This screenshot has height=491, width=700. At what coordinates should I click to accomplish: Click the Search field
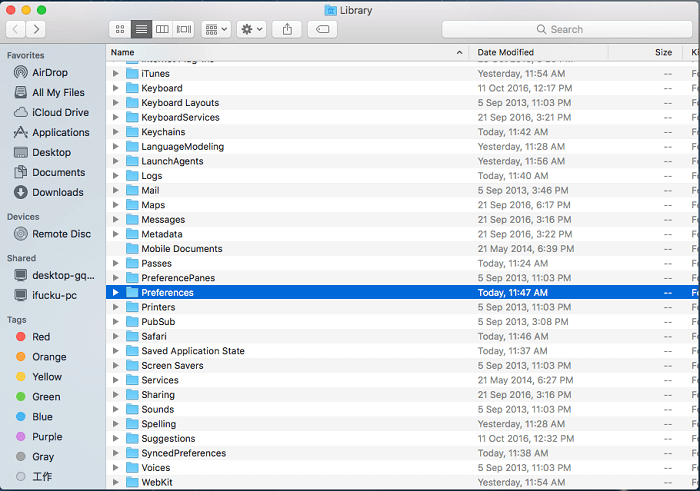click(x=566, y=30)
